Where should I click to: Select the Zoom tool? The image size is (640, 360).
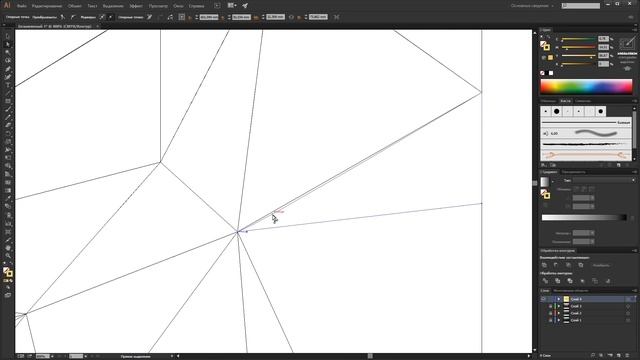tap(8, 256)
